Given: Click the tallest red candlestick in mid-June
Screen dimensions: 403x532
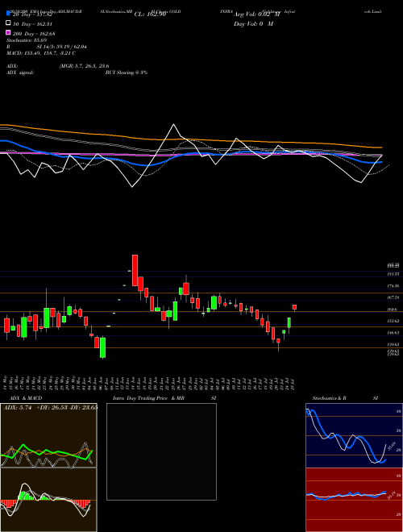Looking at the screenshot, I should (x=135, y=270).
